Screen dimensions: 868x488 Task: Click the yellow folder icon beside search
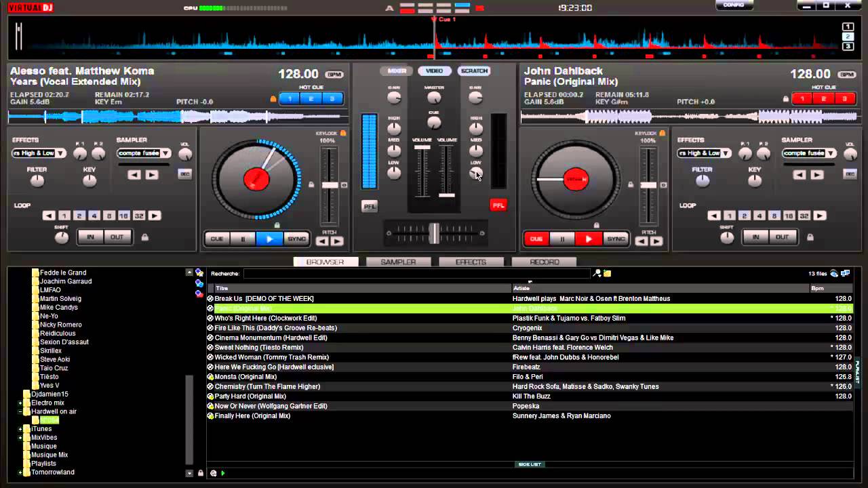[608, 273]
